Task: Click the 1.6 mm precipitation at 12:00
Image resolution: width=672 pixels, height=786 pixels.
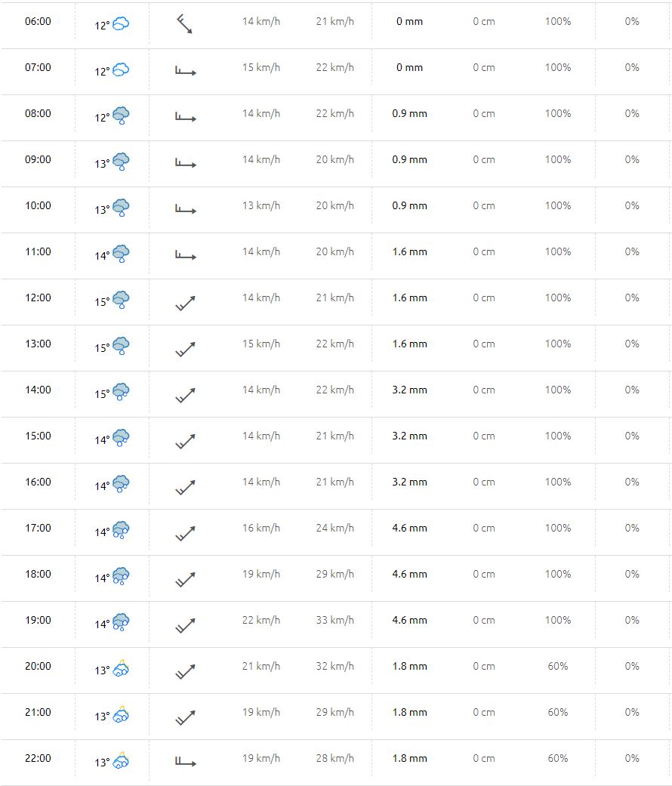Action: coord(409,297)
